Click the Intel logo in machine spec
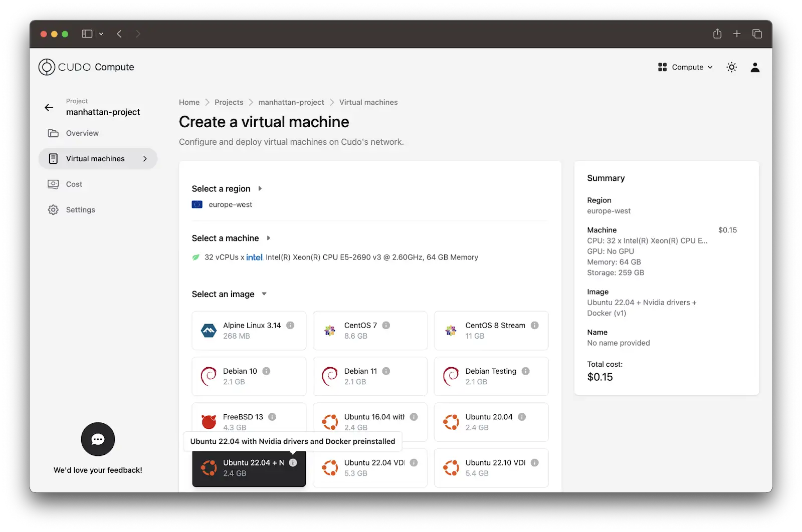802x532 pixels. (x=254, y=257)
